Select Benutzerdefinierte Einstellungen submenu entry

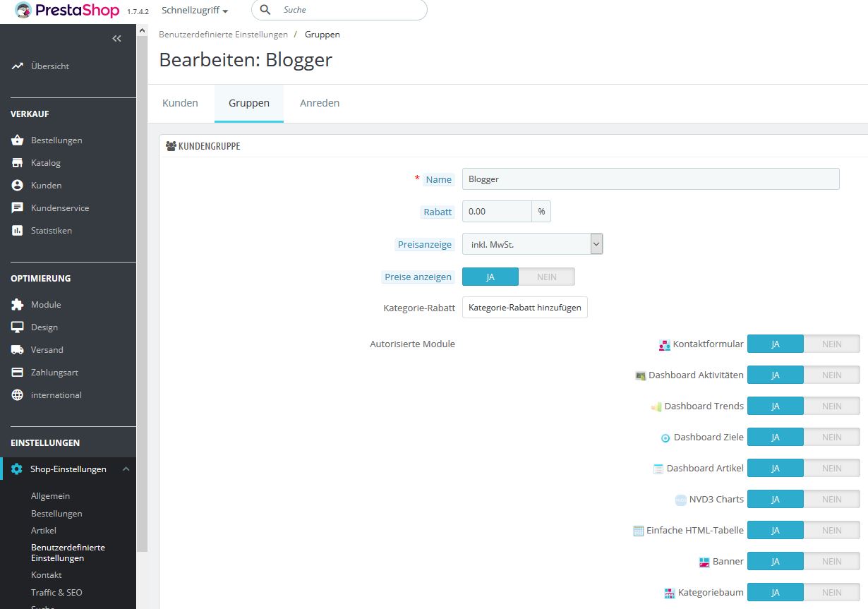click(x=68, y=553)
